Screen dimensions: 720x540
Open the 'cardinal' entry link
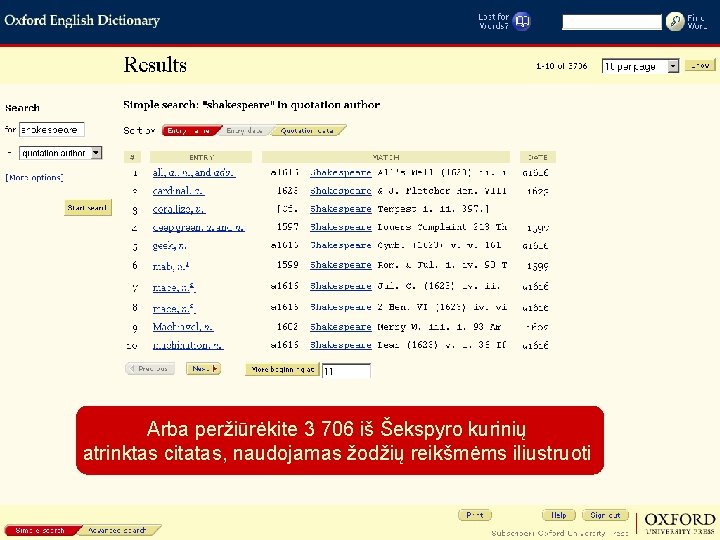[178, 191]
